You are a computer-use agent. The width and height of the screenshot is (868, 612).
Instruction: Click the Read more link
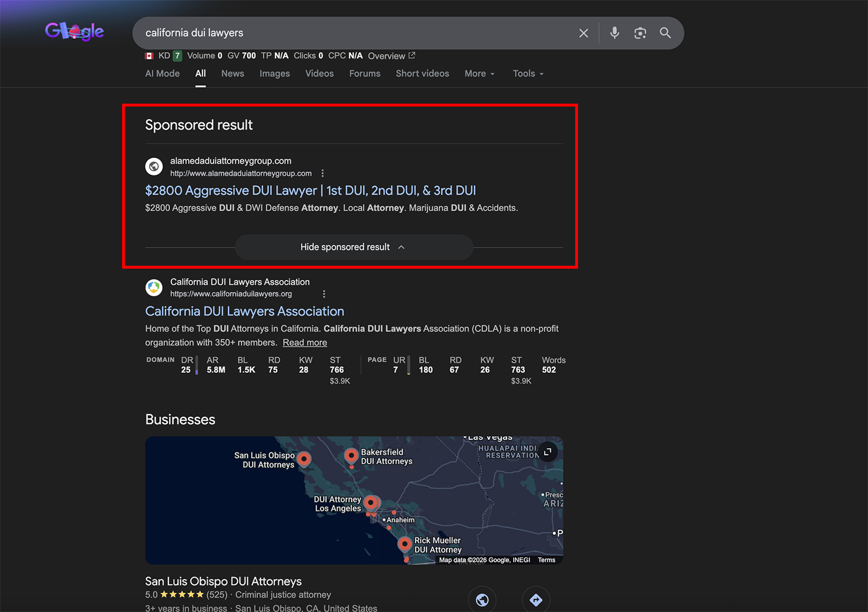tap(304, 343)
